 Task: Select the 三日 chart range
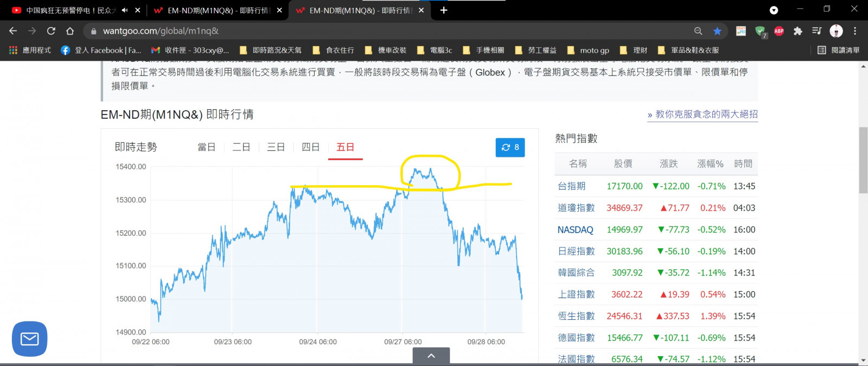tap(276, 147)
